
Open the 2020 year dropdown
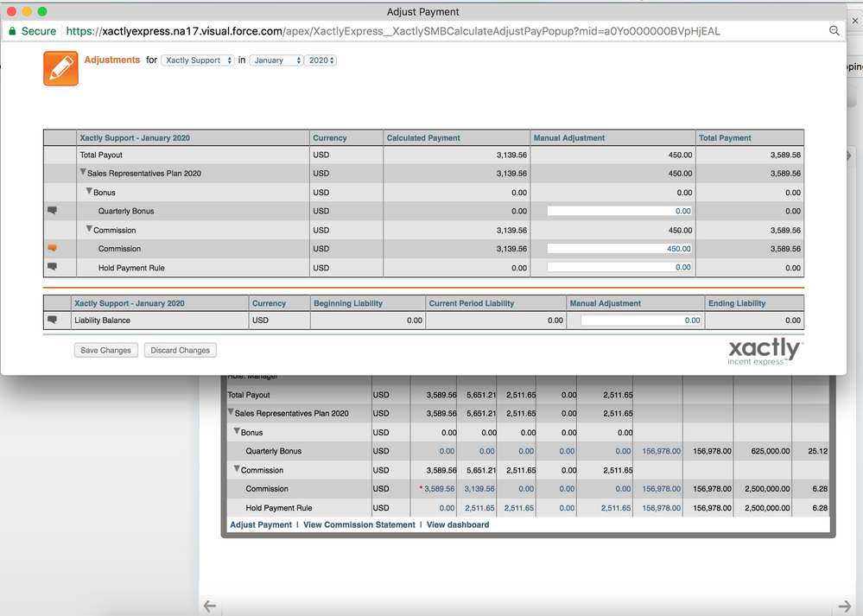tap(320, 60)
